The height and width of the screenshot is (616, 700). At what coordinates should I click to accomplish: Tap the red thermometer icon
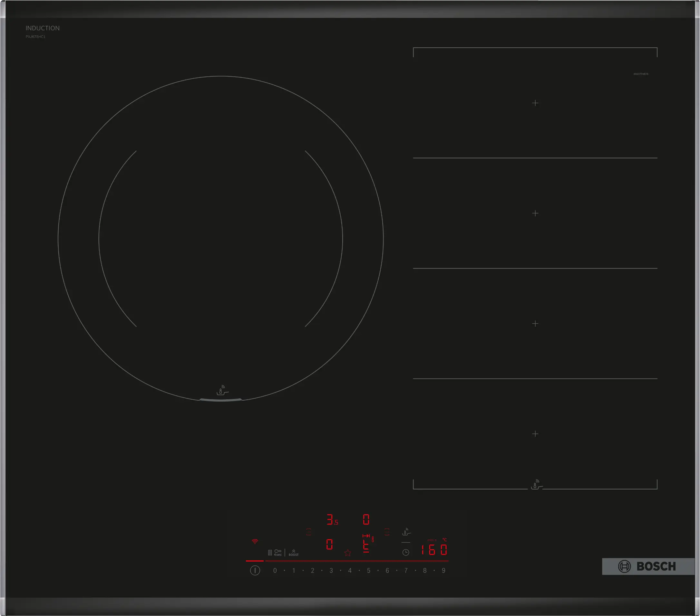click(373, 539)
